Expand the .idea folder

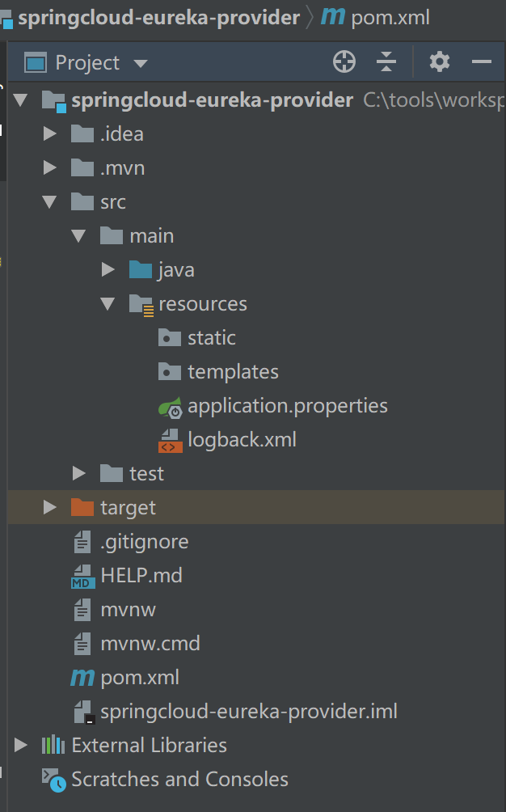pos(50,134)
